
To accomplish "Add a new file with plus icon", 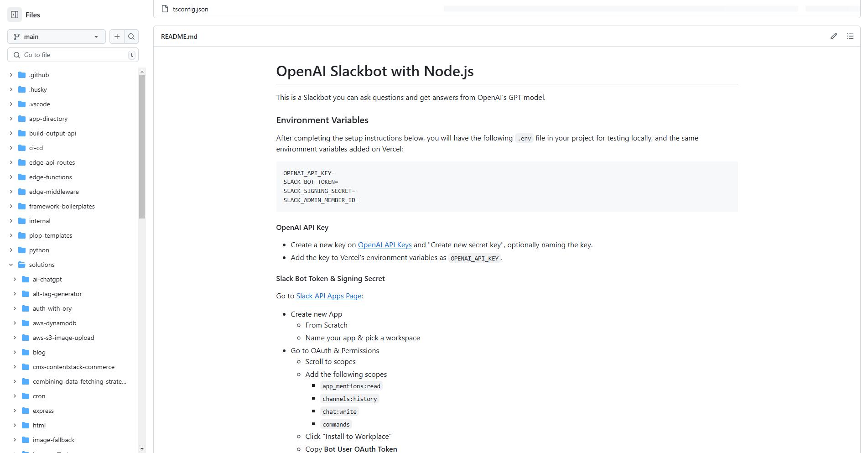I will 117,36.
